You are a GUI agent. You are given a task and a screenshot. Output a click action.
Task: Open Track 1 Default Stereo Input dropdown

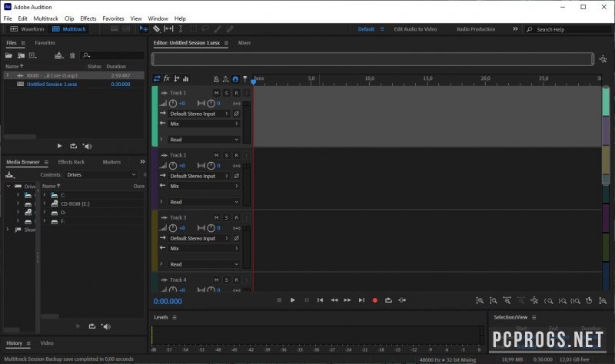click(199, 114)
